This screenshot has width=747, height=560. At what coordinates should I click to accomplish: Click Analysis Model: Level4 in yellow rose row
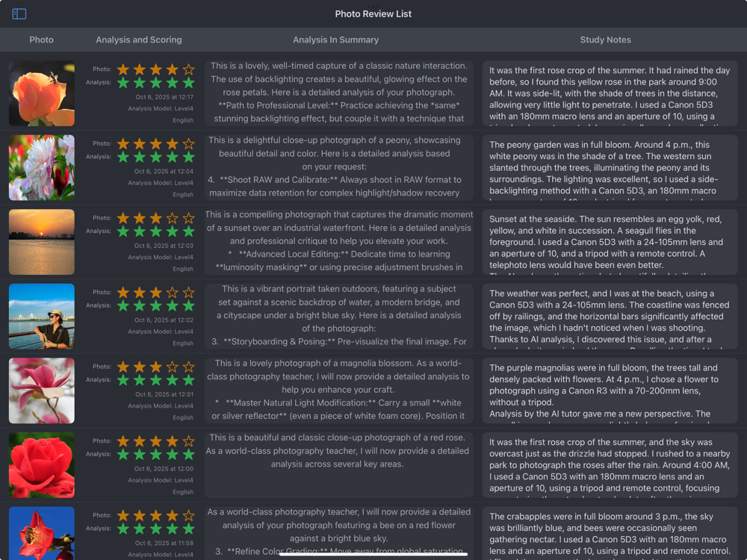tap(161, 108)
